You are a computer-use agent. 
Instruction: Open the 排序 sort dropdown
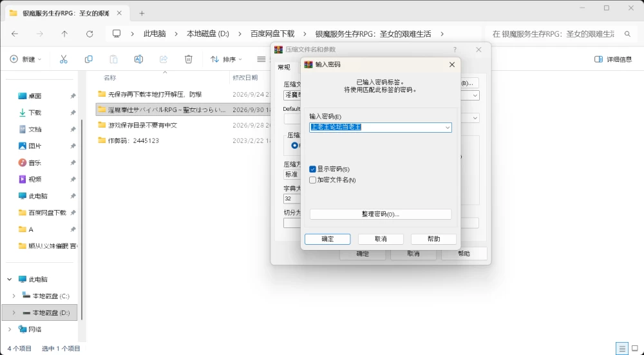[226, 59]
